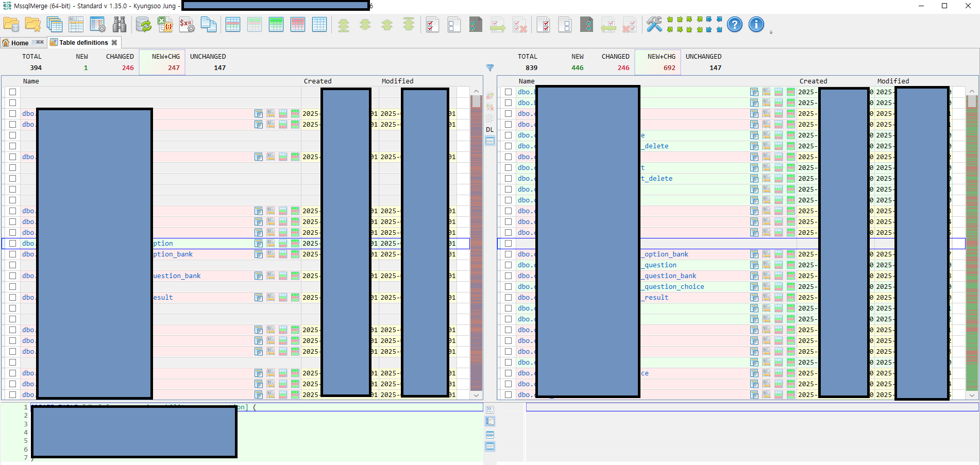Open the Excel export icon

tap(165, 24)
